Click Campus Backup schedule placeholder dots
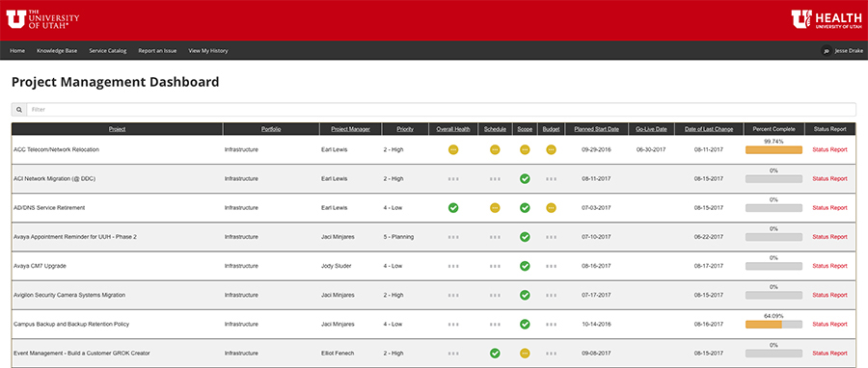The width and height of the screenshot is (868, 368). [x=495, y=325]
